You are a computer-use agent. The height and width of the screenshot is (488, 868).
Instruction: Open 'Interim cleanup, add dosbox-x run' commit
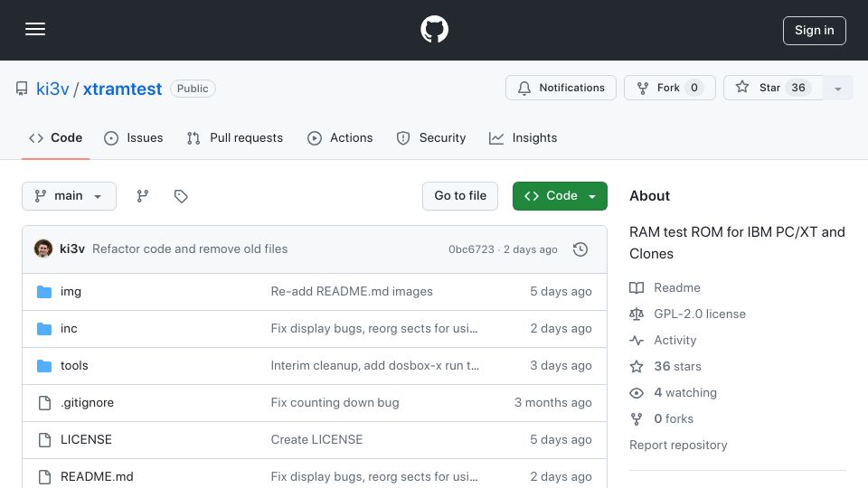pos(374,366)
